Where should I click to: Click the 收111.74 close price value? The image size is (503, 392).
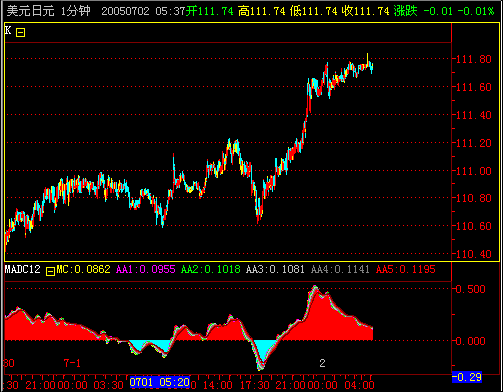point(365,11)
